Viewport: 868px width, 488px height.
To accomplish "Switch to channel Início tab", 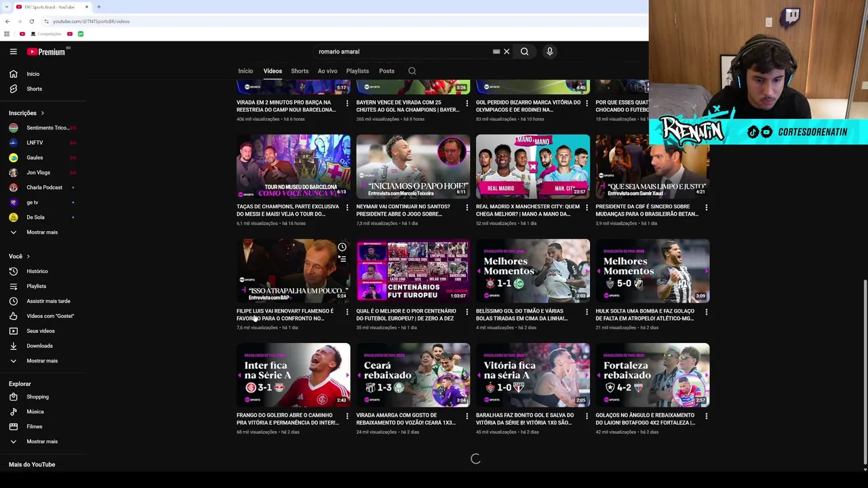I will click(245, 70).
